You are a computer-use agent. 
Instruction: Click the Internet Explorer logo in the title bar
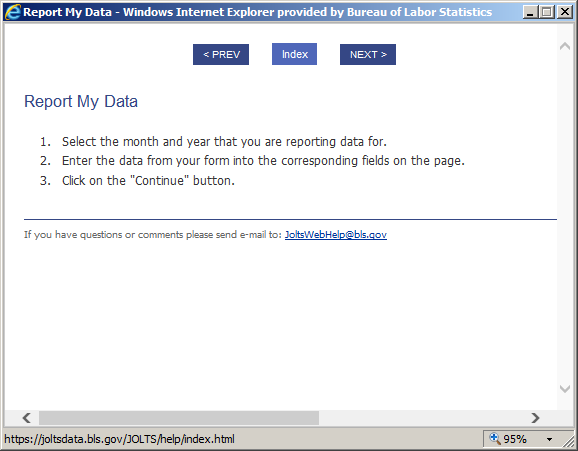[x=12, y=12]
